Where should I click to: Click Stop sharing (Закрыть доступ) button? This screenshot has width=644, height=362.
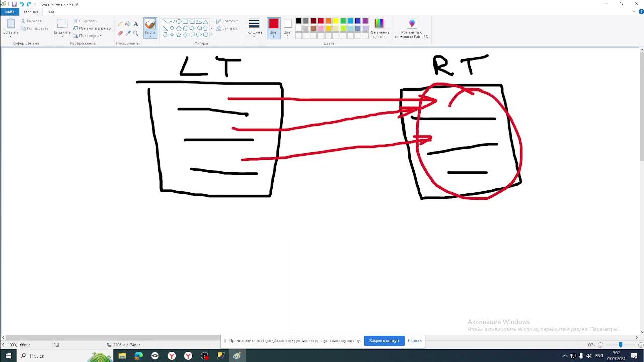(384, 341)
